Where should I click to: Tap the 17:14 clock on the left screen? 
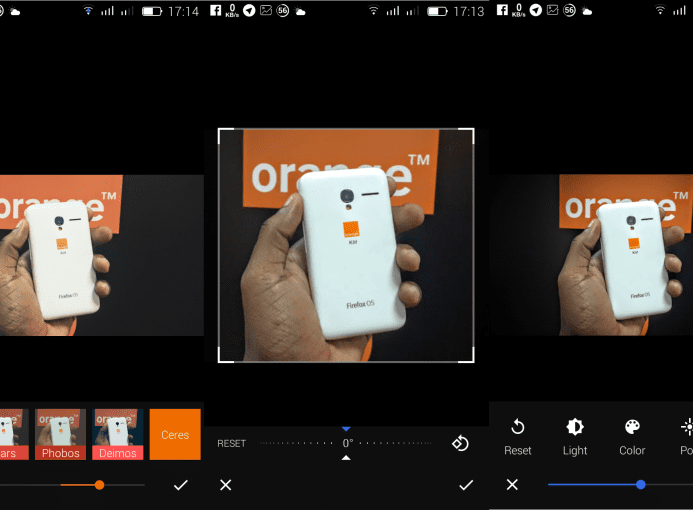click(x=183, y=11)
